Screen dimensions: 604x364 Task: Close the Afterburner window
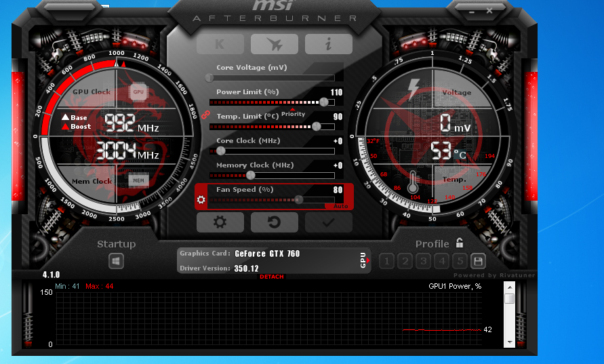click(489, 11)
